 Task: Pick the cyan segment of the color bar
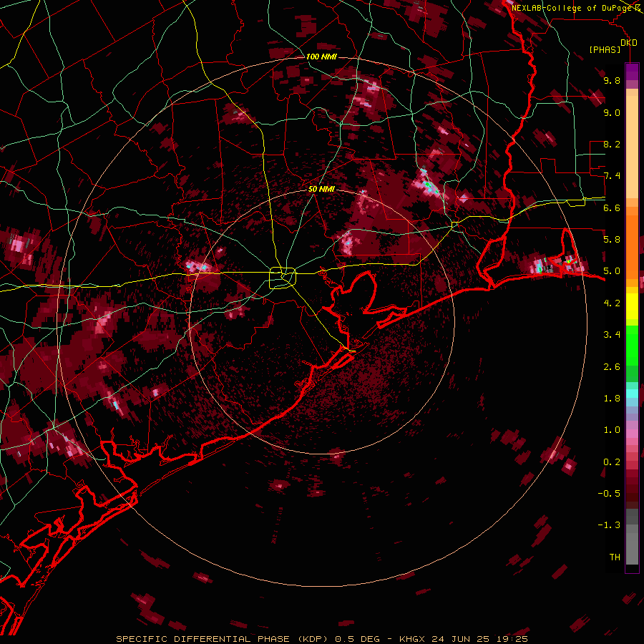pos(632,394)
